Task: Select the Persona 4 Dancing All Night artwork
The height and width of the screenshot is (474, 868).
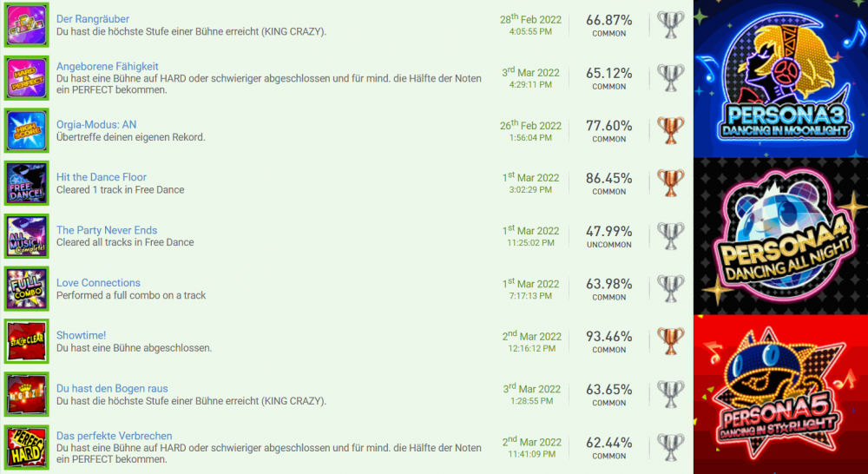Action: [x=780, y=235]
